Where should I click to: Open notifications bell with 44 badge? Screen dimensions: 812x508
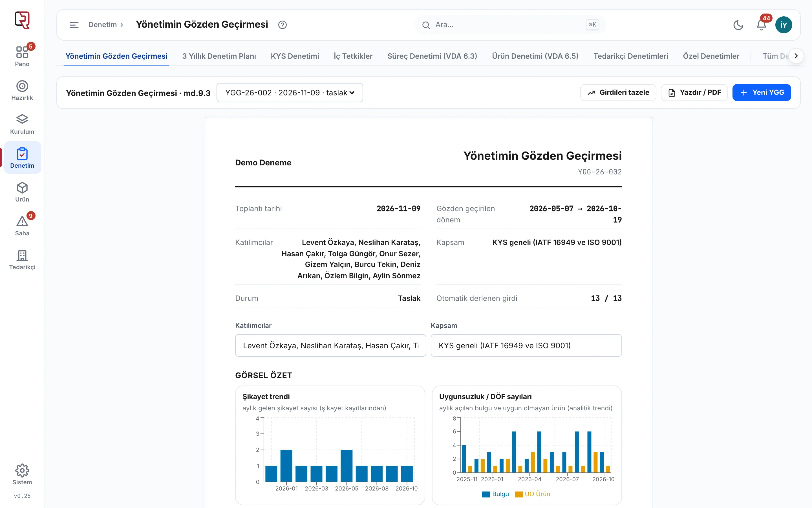(761, 25)
